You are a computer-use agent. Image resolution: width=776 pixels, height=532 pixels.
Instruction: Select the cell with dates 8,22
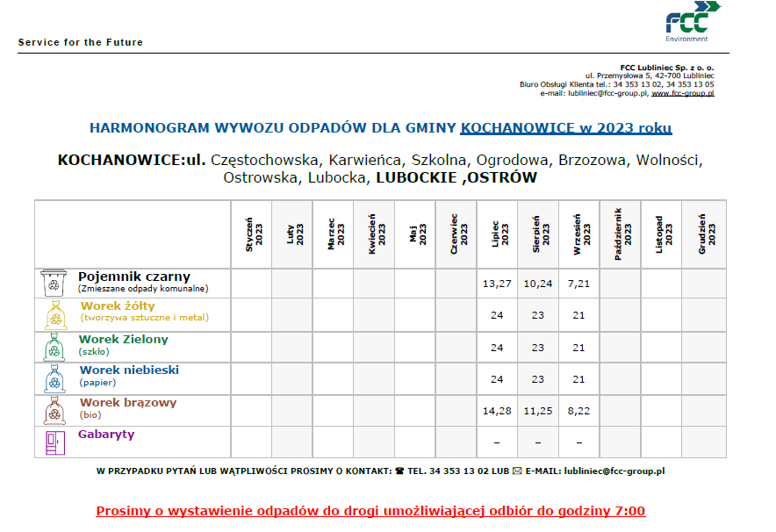click(x=578, y=411)
